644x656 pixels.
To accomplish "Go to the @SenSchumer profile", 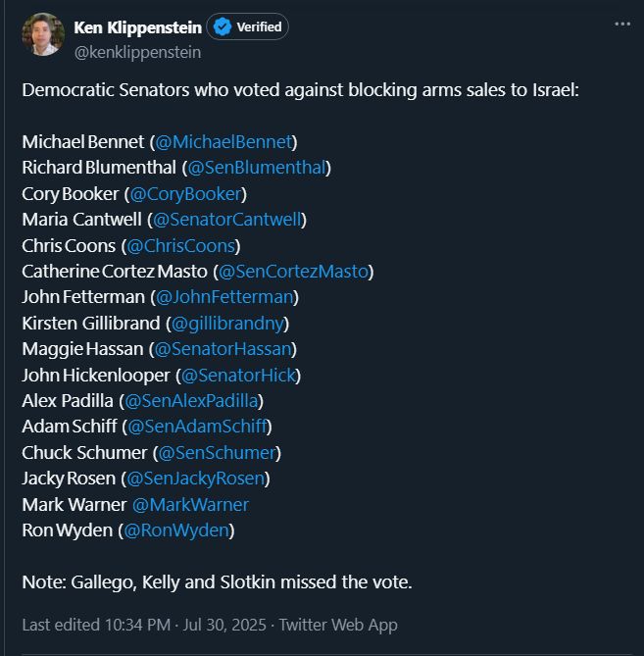I will (x=218, y=452).
